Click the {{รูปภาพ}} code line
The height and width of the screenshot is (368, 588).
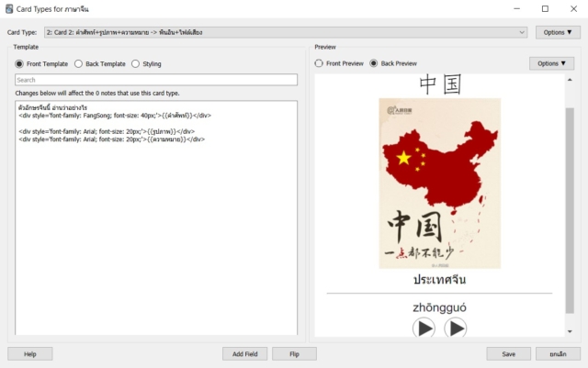[107, 131]
